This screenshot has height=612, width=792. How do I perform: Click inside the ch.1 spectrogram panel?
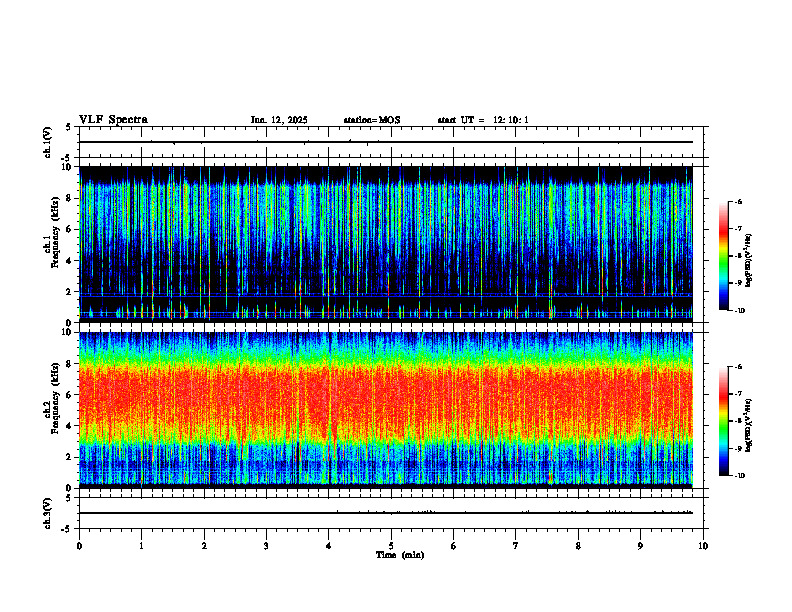[x=386, y=244]
